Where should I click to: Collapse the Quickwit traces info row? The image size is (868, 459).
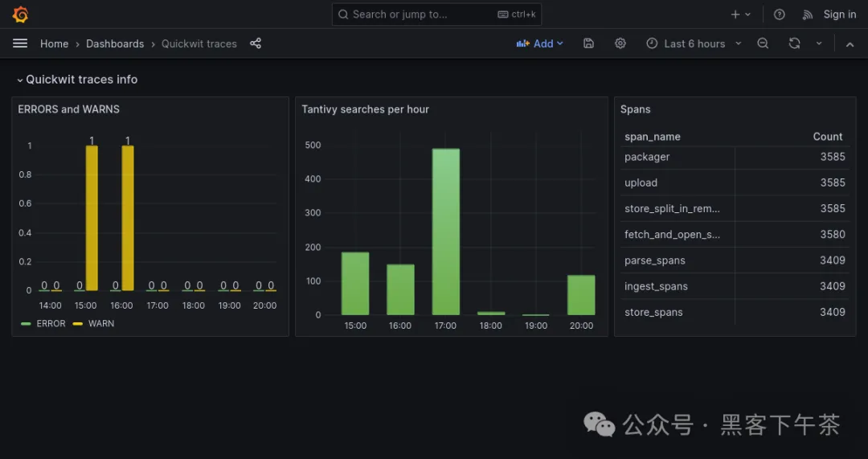(x=77, y=79)
